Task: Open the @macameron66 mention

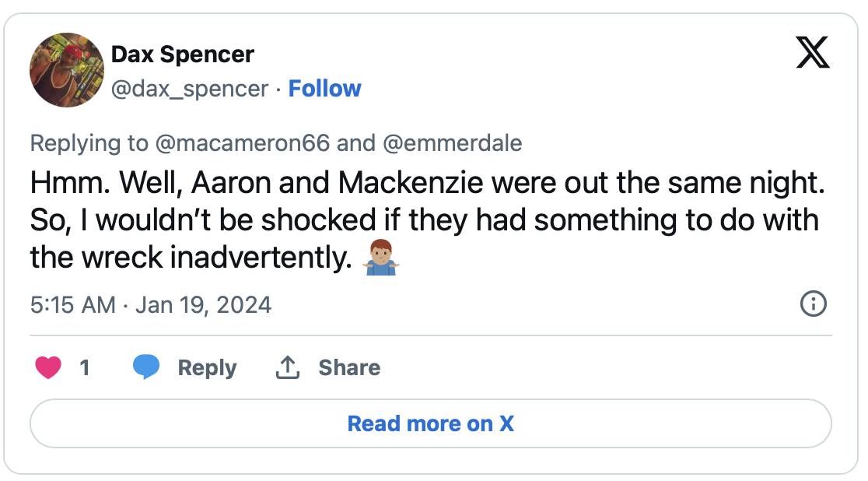Action: (242, 143)
